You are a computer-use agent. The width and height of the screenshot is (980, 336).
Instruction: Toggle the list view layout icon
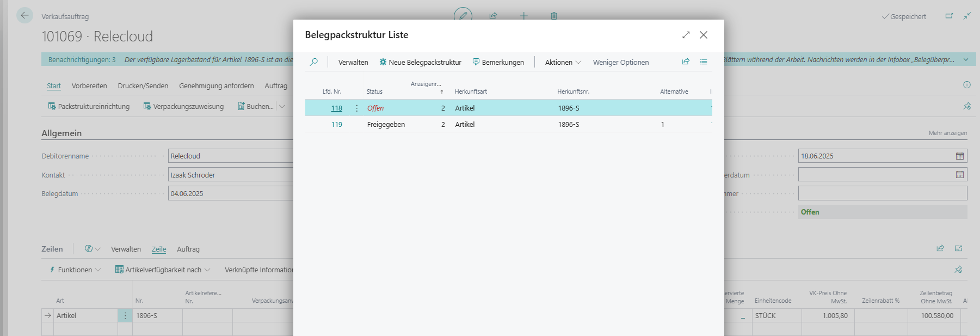pyautogui.click(x=704, y=62)
